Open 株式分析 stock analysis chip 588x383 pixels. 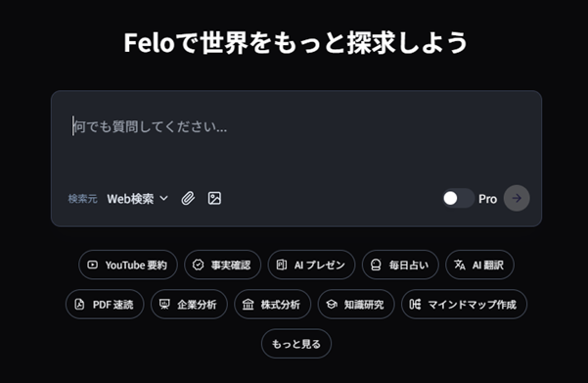[273, 304]
